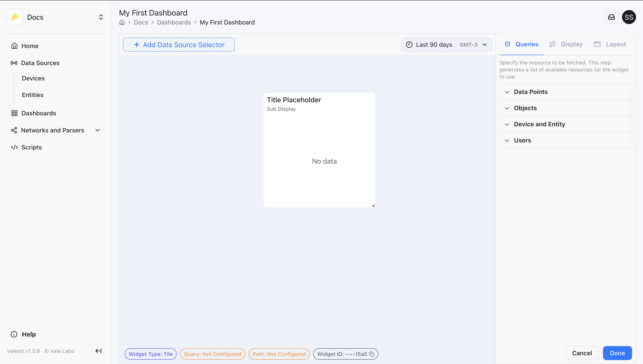The image size is (643, 364).
Task: Open the notifications inbox icon
Action: [x=612, y=17]
